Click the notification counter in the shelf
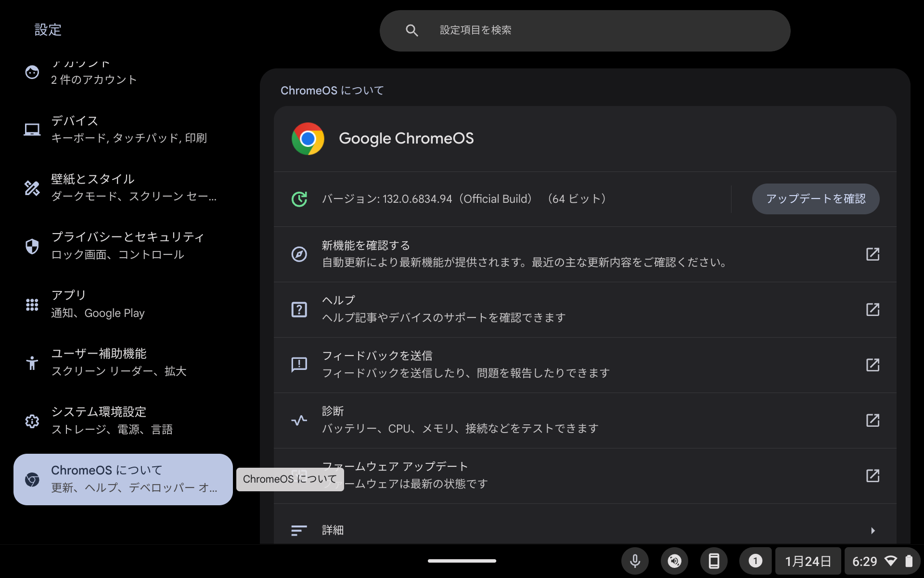 [755, 561]
